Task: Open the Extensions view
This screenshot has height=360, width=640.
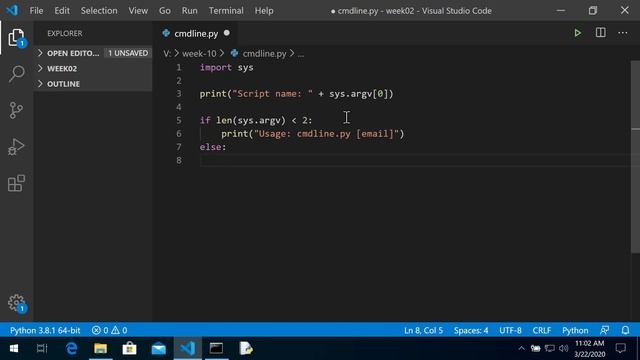Action: click(16, 183)
